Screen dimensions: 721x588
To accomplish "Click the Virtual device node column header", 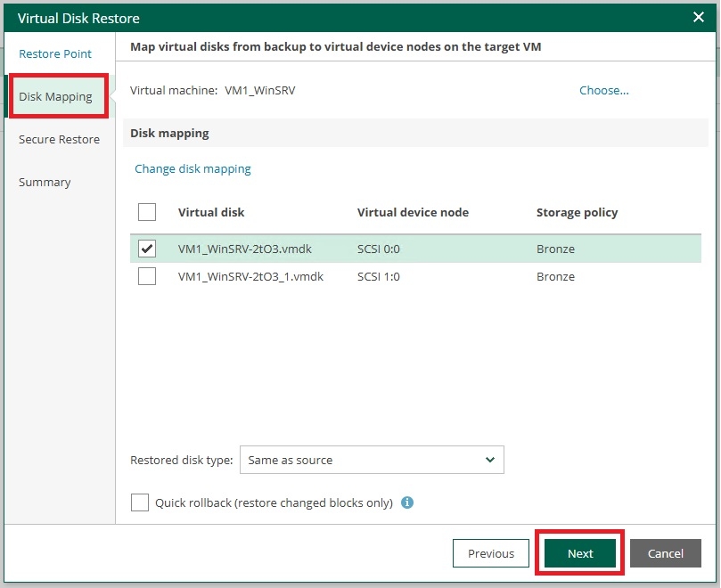I will [413, 212].
